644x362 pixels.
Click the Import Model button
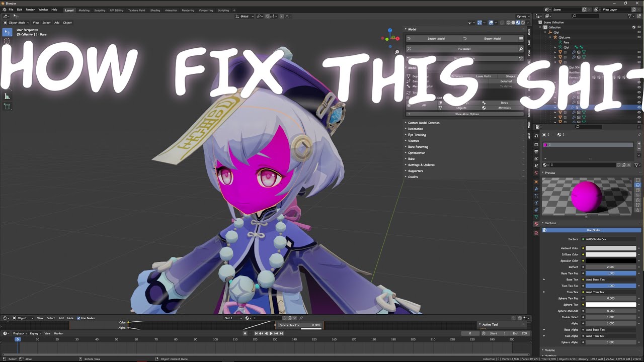click(433, 38)
